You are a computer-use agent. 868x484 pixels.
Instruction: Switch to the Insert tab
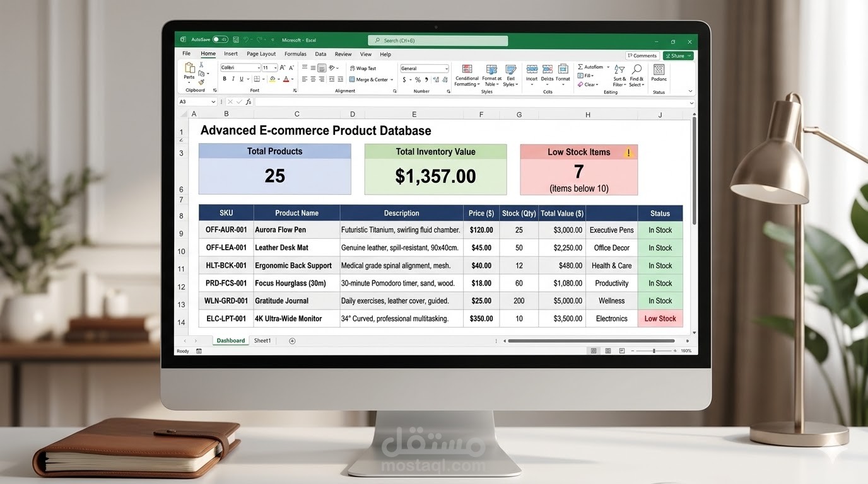tap(231, 54)
